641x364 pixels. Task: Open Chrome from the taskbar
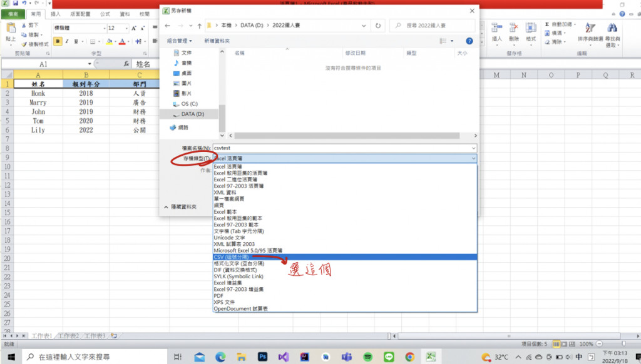click(410, 356)
